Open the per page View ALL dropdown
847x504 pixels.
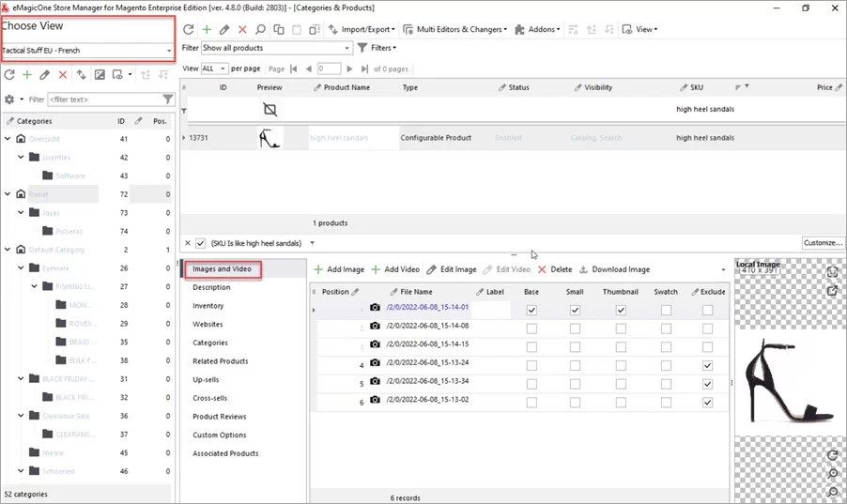click(214, 69)
